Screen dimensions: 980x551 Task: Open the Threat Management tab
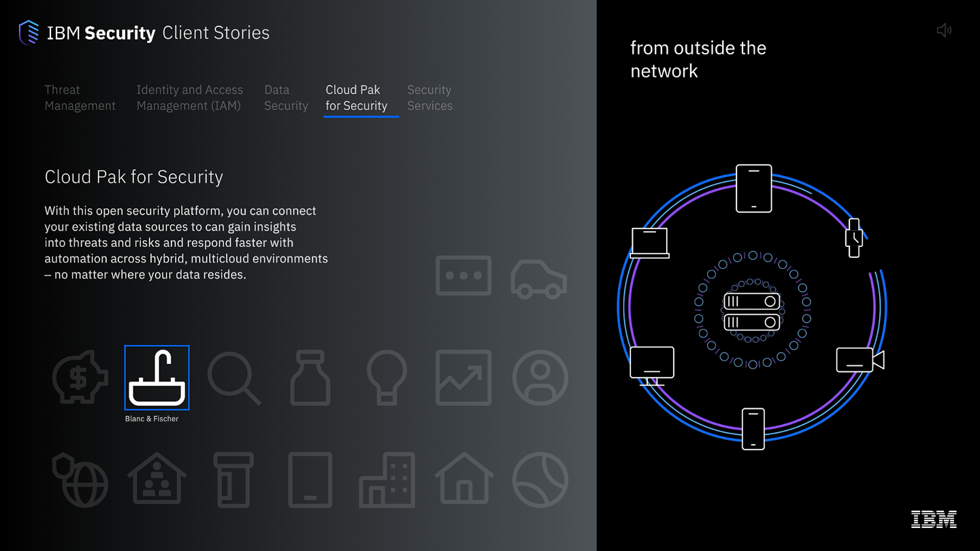pos(80,98)
